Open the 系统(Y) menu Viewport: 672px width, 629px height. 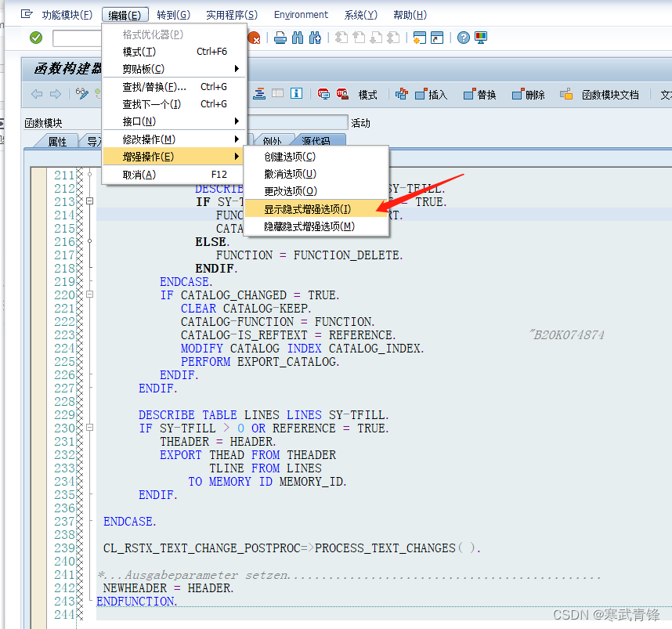coord(361,16)
